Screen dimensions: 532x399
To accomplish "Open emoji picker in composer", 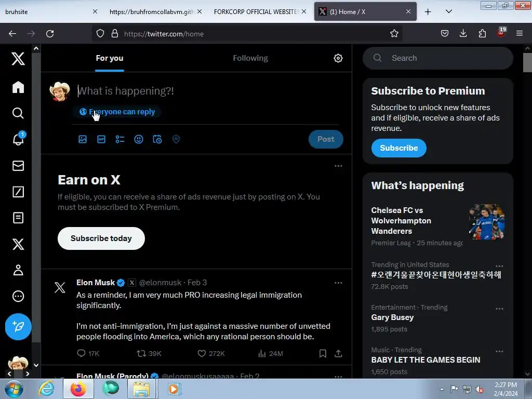I will [x=138, y=139].
